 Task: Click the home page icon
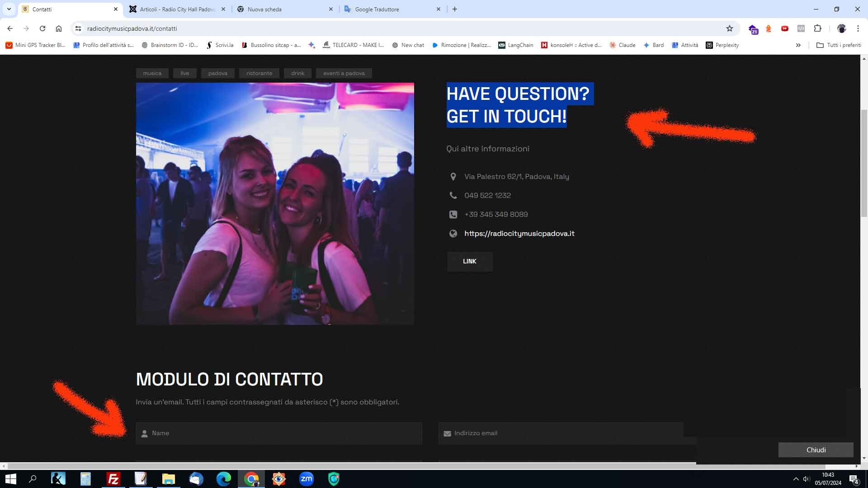[x=59, y=28]
